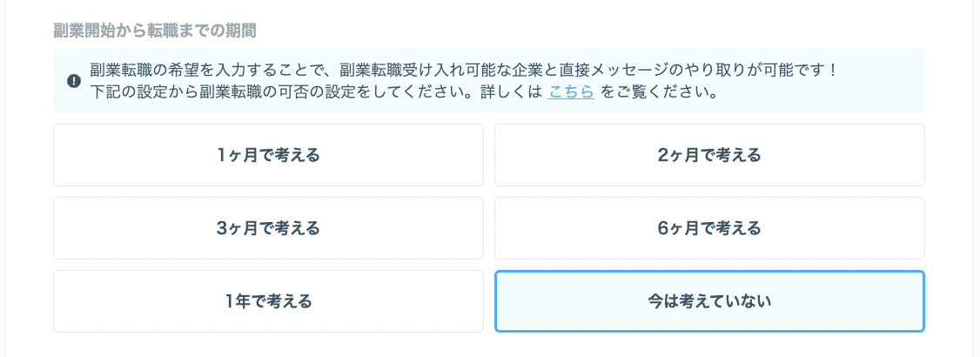Click the exclamation info icon in the banner
This screenshot has width=980, height=357.
tap(74, 81)
